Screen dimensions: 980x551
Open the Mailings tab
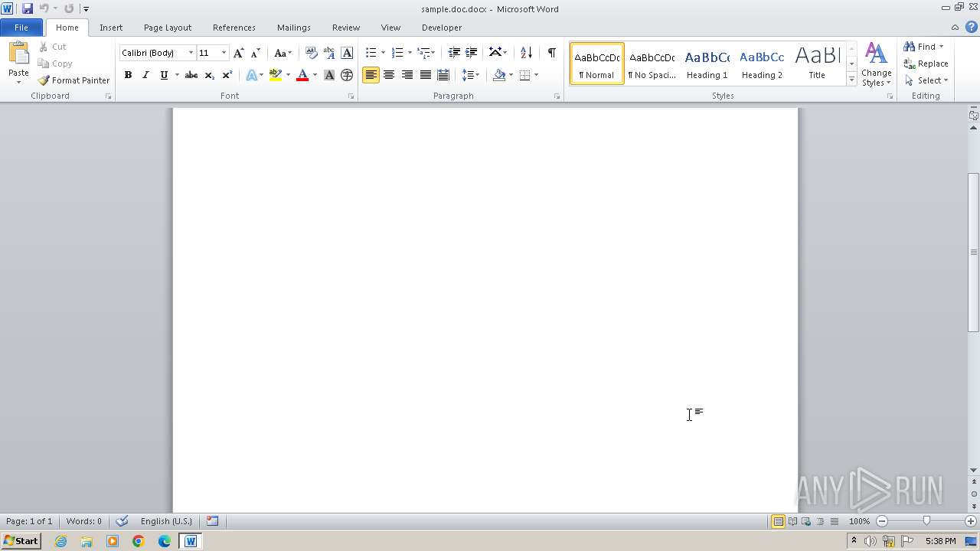pos(294,28)
